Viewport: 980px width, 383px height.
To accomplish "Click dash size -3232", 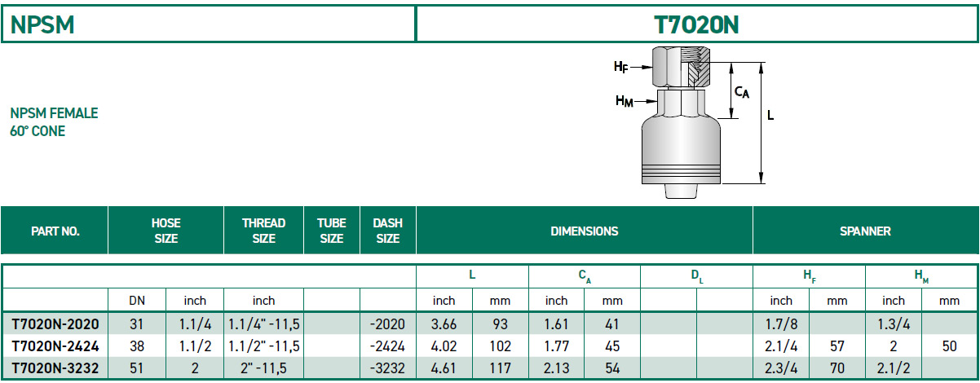I will (x=387, y=368).
